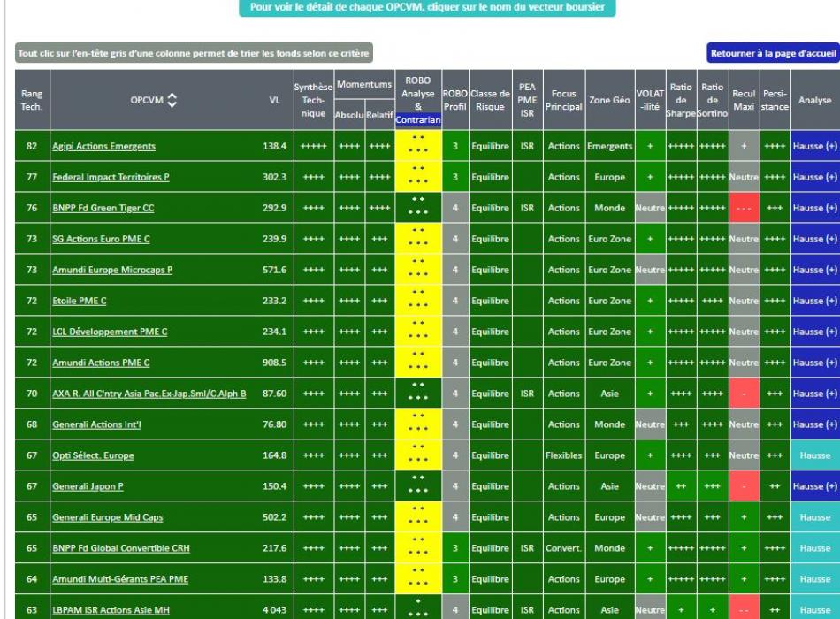Return to home page via Retourner button

[x=773, y=53]
